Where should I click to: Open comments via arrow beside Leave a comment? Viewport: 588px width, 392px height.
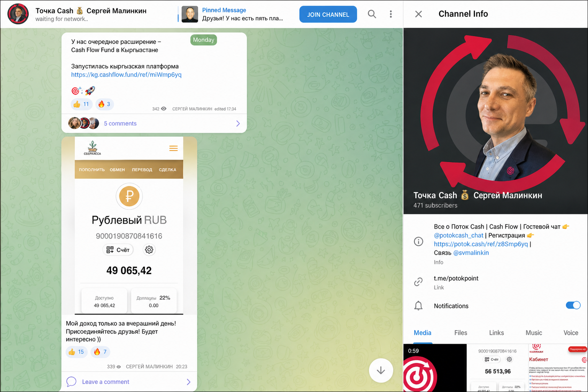click(188, 382)
